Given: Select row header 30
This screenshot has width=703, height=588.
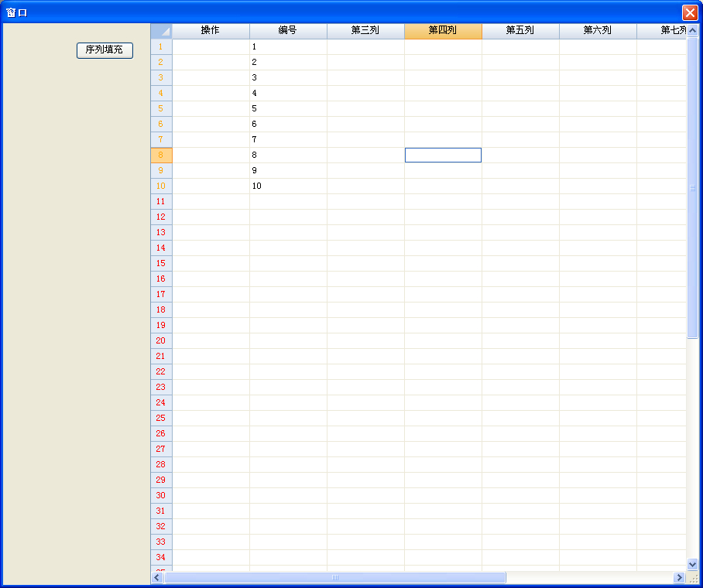Looking at the screenshot, I should [161, 495].
